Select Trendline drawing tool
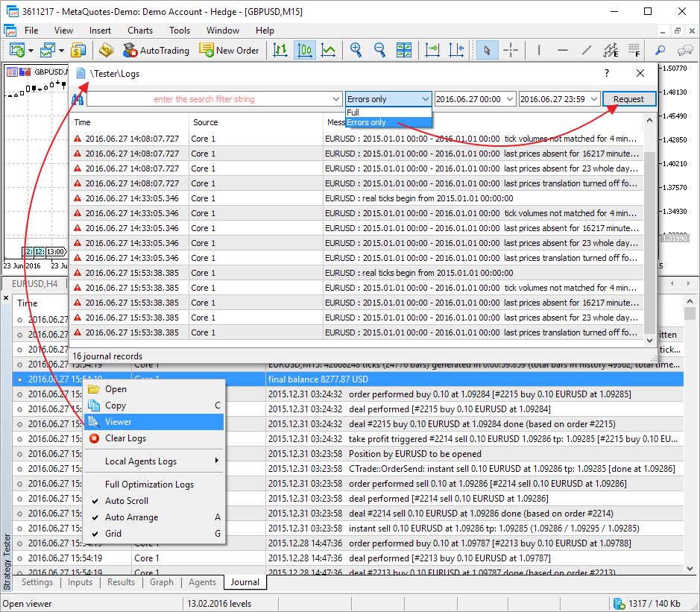Image resolution: width=700 pixels, height=612 pixels. (587, 50)
